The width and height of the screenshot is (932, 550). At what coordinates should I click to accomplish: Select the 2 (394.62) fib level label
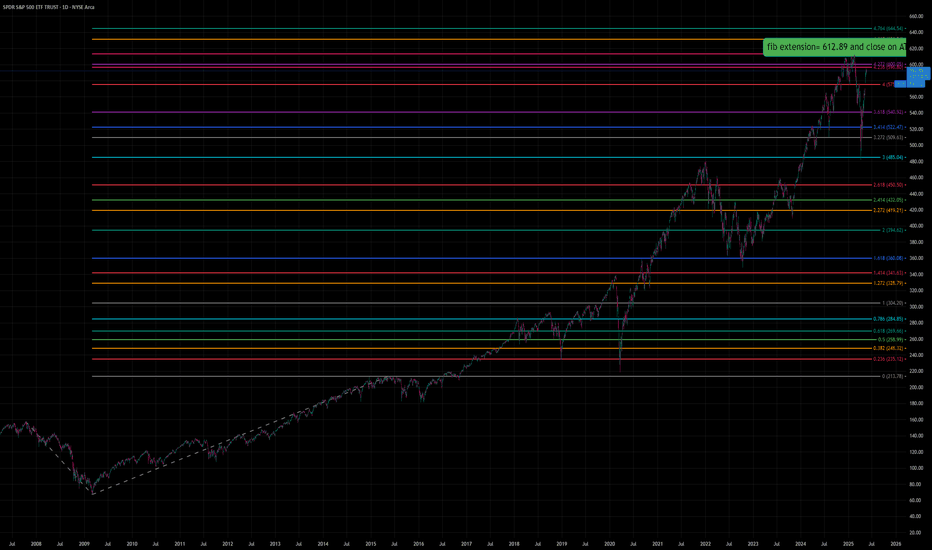[893, 230]
